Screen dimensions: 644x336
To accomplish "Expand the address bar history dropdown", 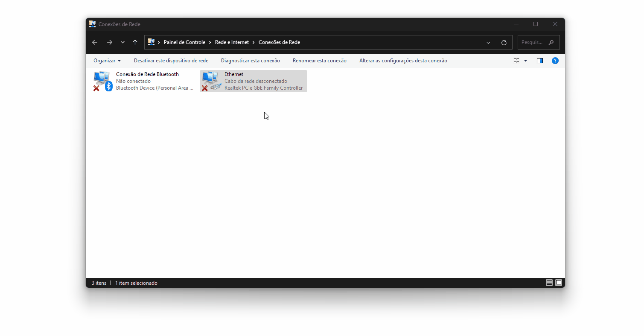I will tap(488, 43).
